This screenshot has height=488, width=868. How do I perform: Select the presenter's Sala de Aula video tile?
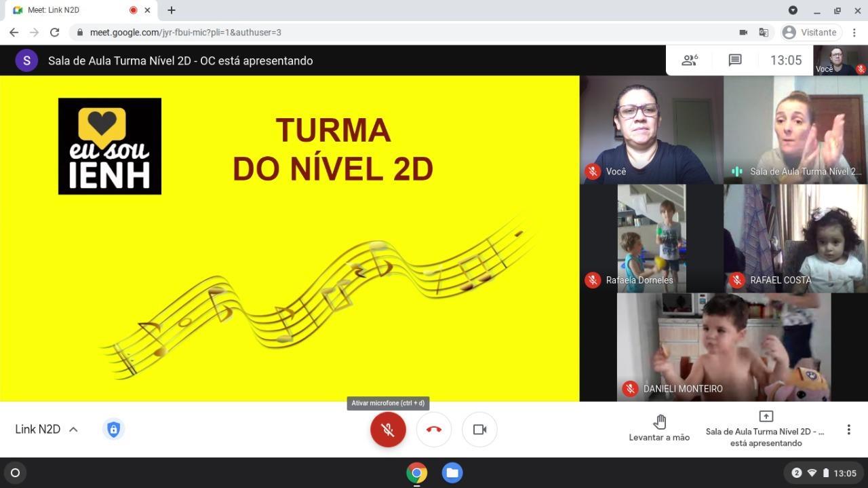[795, 130]
